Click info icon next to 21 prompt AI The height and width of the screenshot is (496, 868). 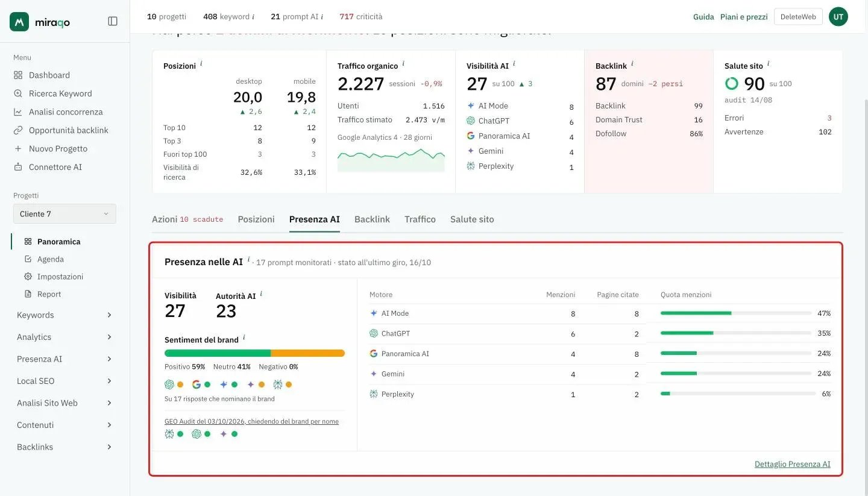(321, 17)
